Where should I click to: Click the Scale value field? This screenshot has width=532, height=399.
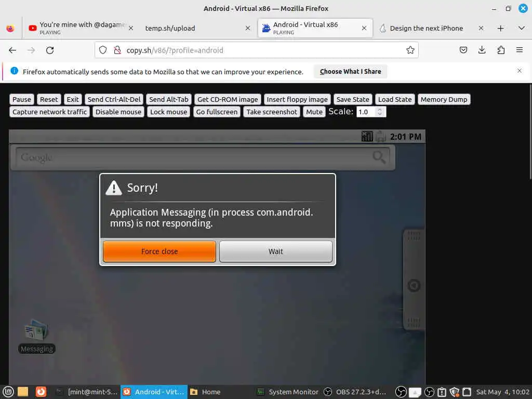(x=366, y=112)
